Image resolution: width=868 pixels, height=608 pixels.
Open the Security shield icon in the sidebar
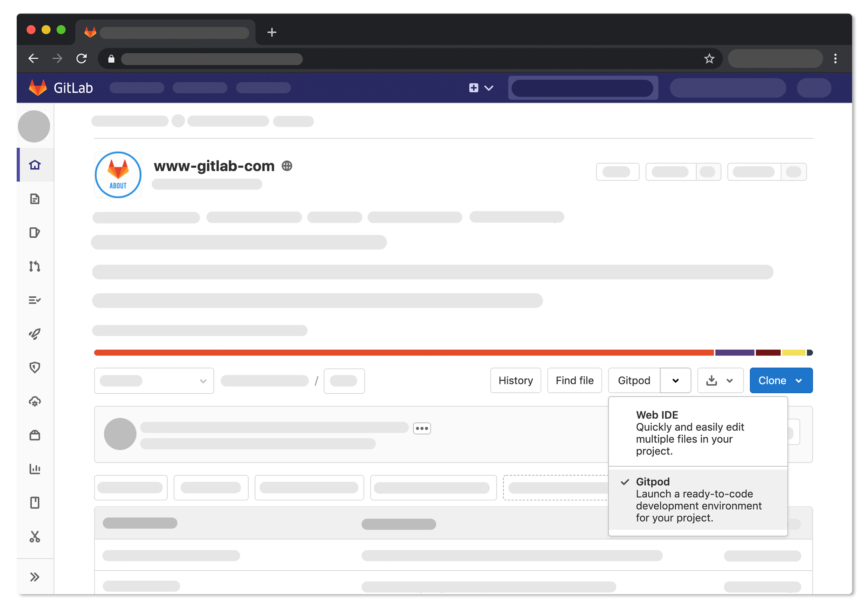coord(35,367)
